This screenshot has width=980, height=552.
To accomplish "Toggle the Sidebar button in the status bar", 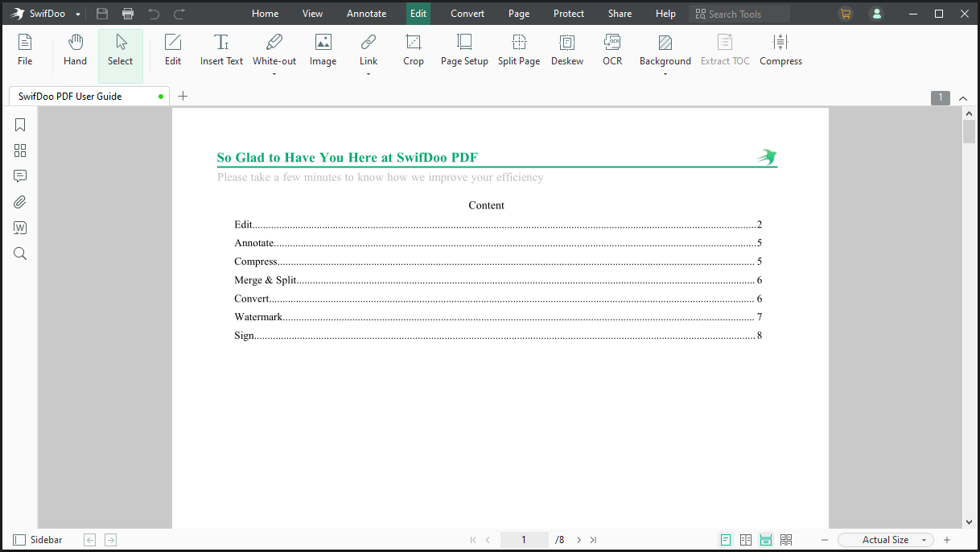I will (x=38, y=540).
